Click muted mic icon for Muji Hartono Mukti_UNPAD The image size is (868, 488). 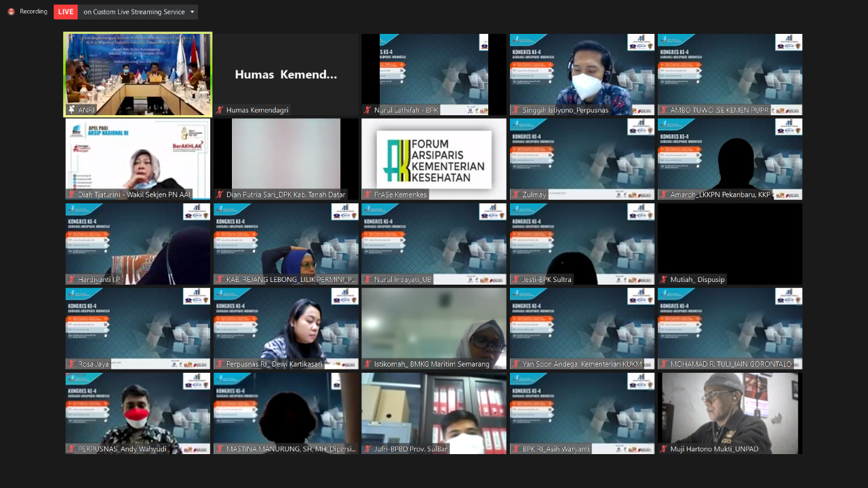(x=664, y=449)
